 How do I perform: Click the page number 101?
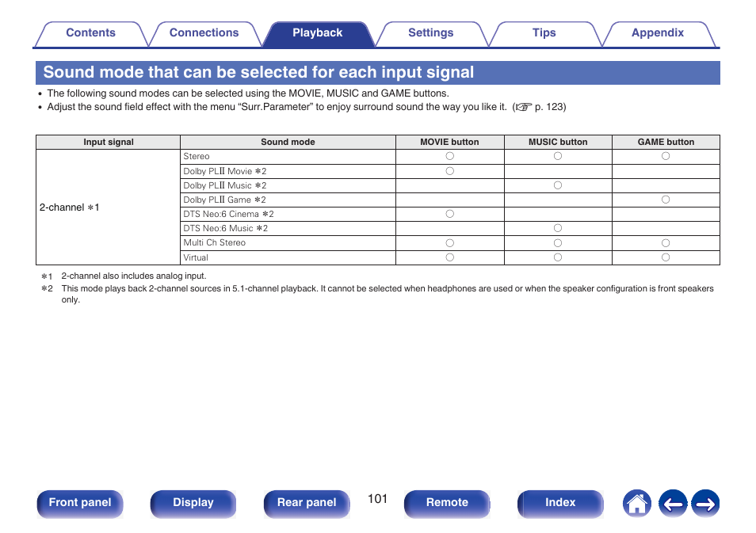(x=377, y=499)
